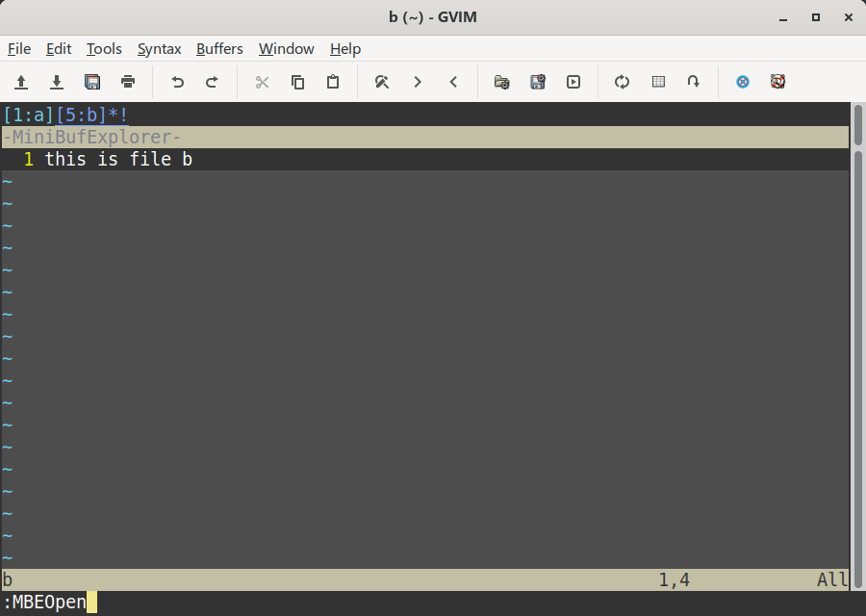Click the text 'this is file b'
The width and height of the screenshot is (866, 616).
[x=118, y=159]
